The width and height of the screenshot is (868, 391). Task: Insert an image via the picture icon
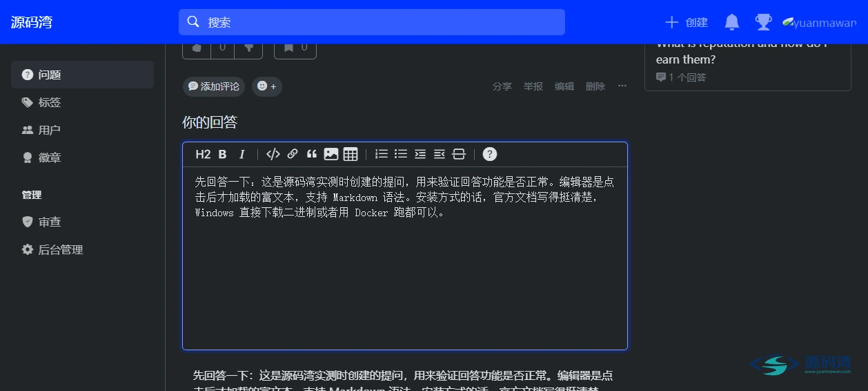331,154
